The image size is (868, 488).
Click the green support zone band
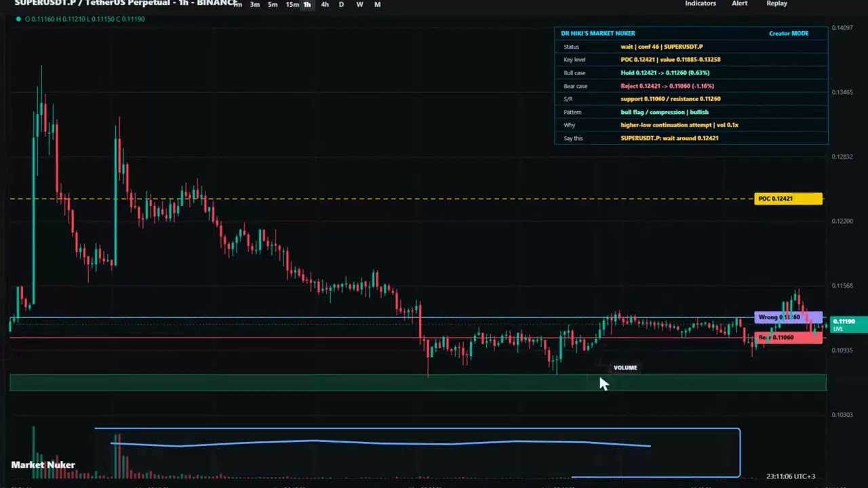pos(418,383)
